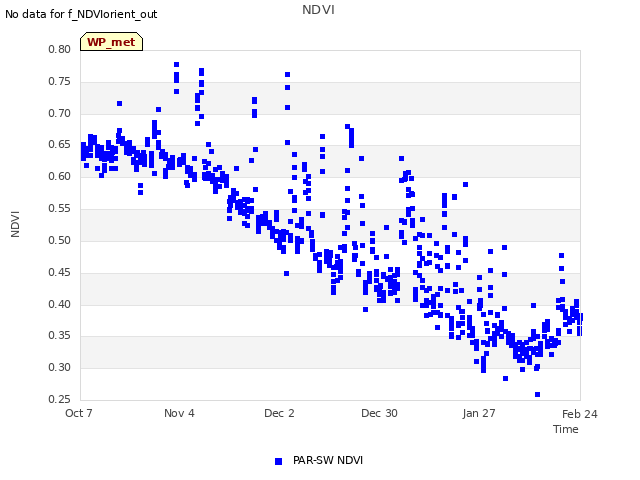Image resolution: width=640 pixels, height=480 pixels.
Task: Click the Dec 30 x-axis tick label
Action: coord(379,413)
